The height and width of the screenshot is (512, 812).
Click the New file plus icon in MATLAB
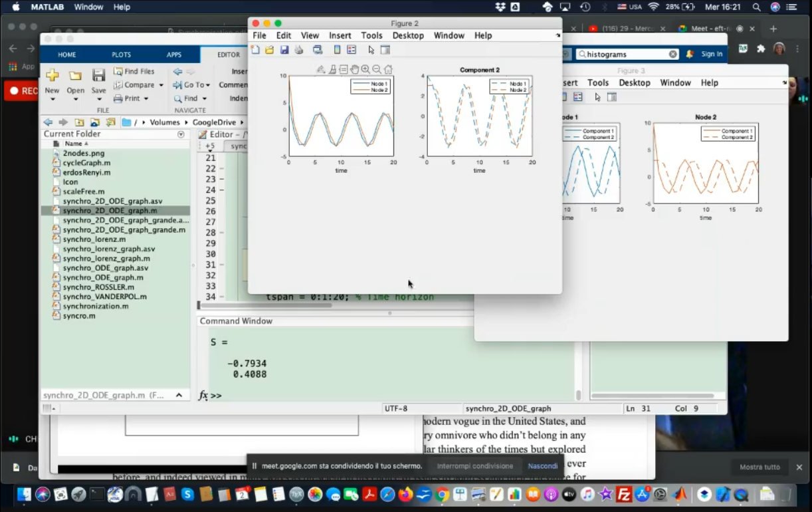pos(52,76)
